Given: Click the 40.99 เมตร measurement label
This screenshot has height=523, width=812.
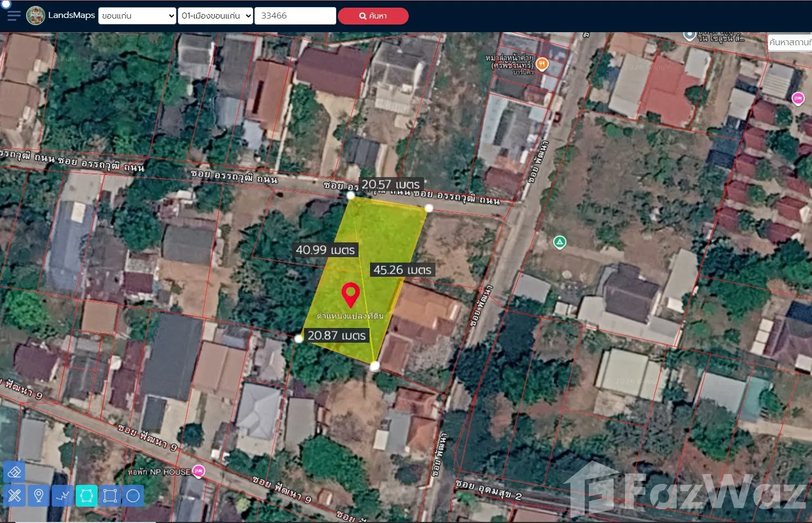Looking at the screenshot, I should [x=325, y=250].
